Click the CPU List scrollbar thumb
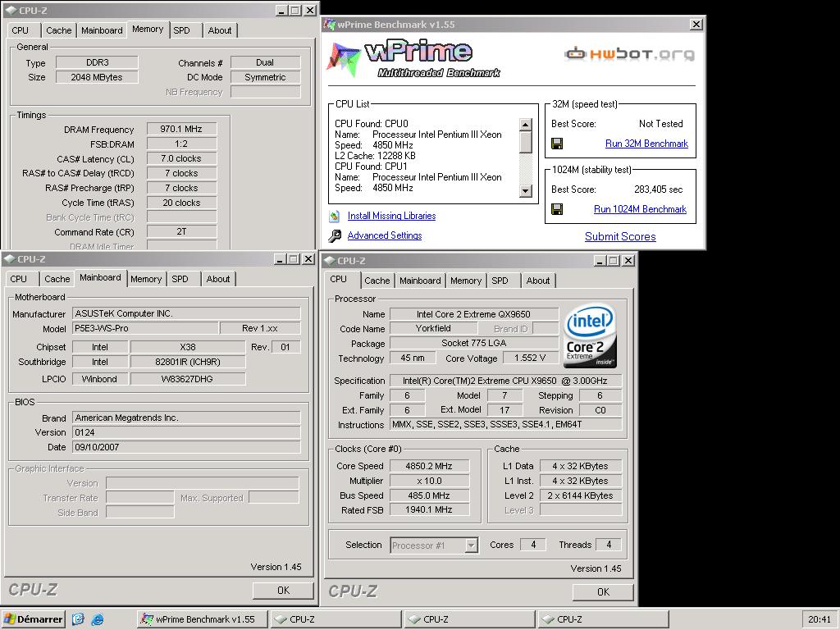This screenshot has height=630, width=840. tap(526, 142)
